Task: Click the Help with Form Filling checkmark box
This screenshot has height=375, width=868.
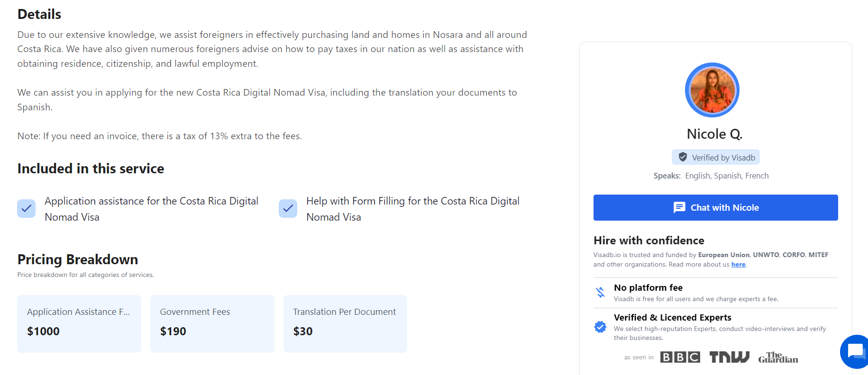Action: [288, 208]
